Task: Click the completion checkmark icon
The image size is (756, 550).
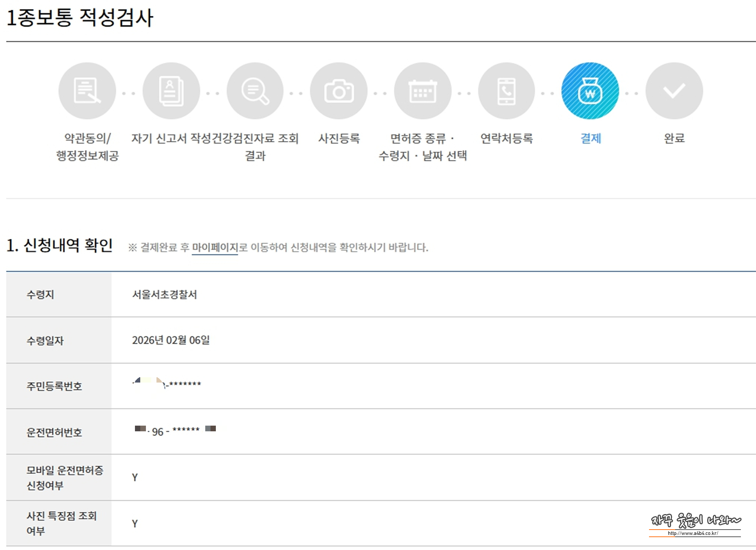Action: [674, 91]
